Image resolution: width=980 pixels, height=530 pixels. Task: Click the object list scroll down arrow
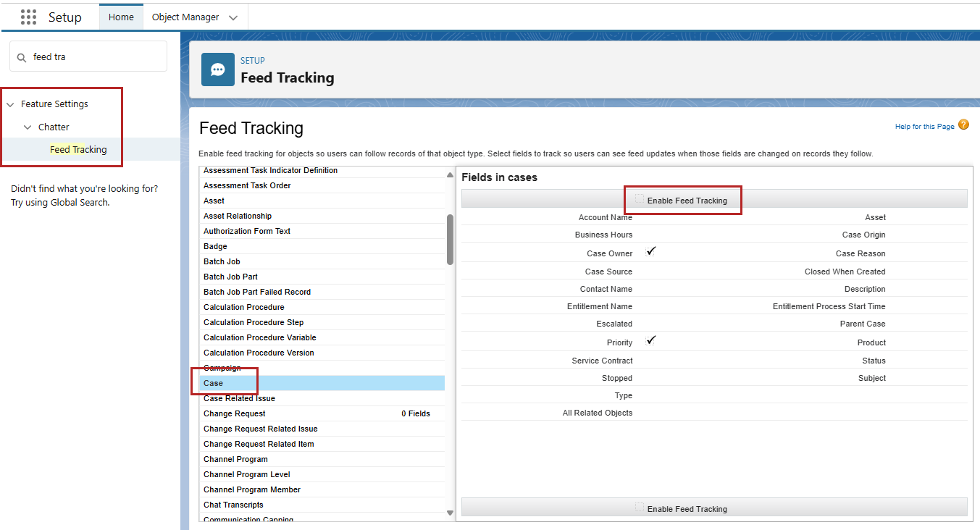click(x=450, y=513)
